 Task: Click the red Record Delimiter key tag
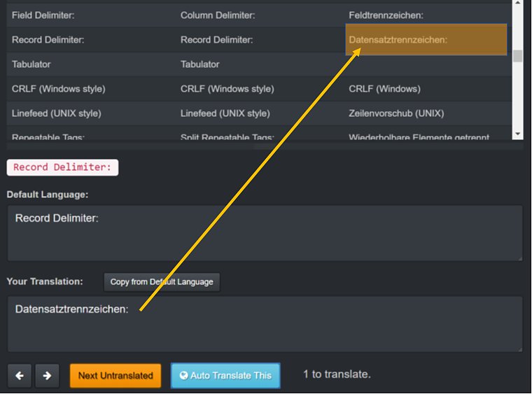coord(62,168)
